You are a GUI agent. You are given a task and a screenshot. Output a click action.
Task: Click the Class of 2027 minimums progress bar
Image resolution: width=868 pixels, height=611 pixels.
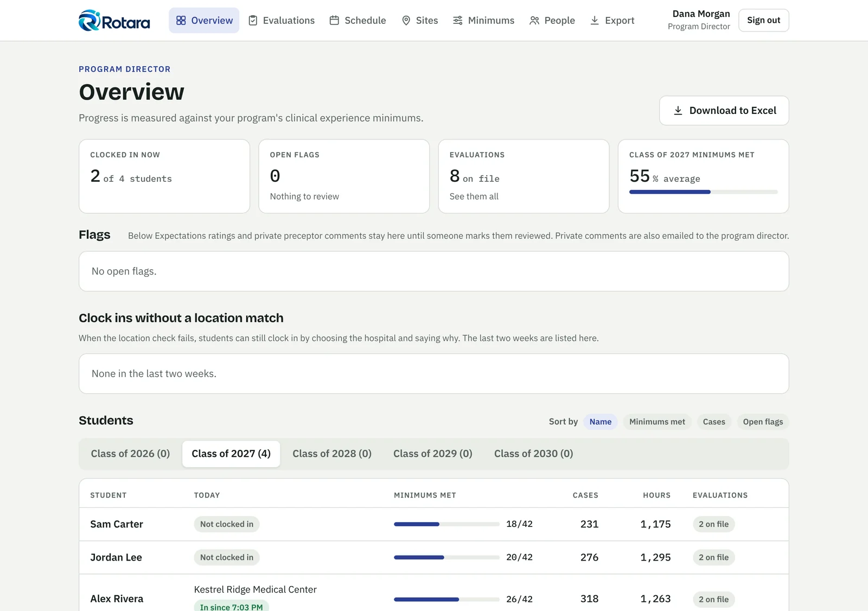(x=703, y=192)
